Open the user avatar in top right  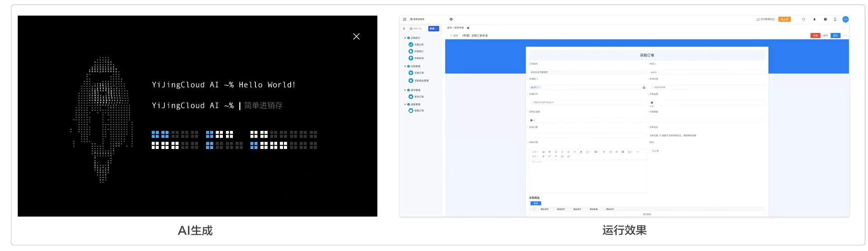coord(845,19)
